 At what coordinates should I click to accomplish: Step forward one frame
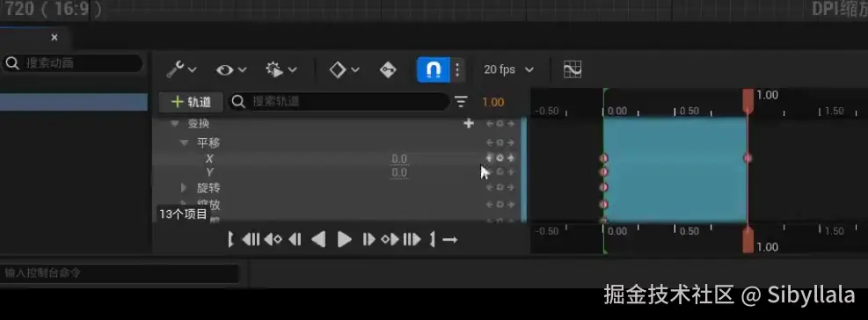(368, 239)
